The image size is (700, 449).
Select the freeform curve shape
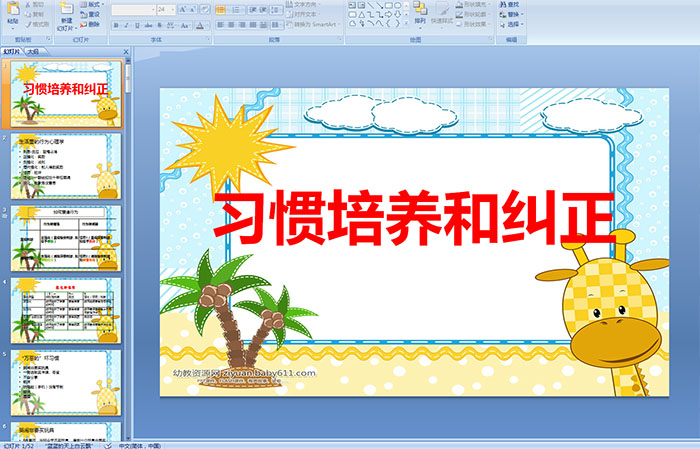point(379,23)
